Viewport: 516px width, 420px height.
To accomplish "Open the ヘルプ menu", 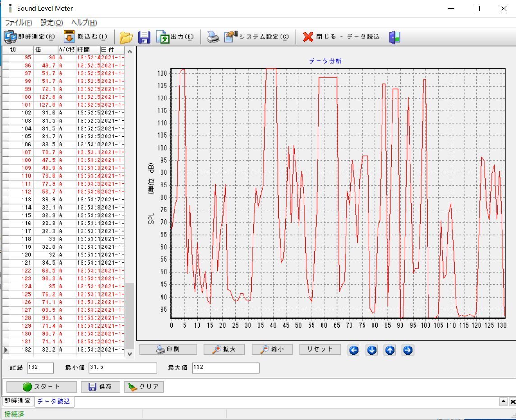I will click(84, 23).
